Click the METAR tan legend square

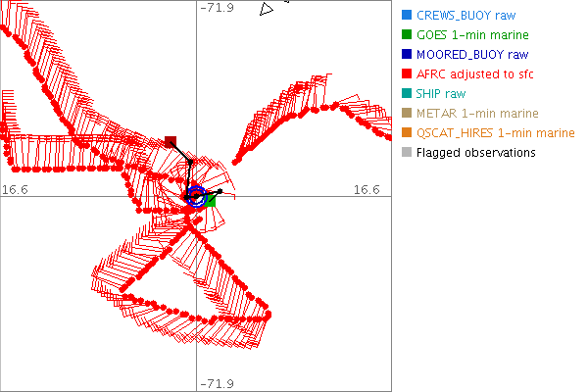[x=407, y=114]
